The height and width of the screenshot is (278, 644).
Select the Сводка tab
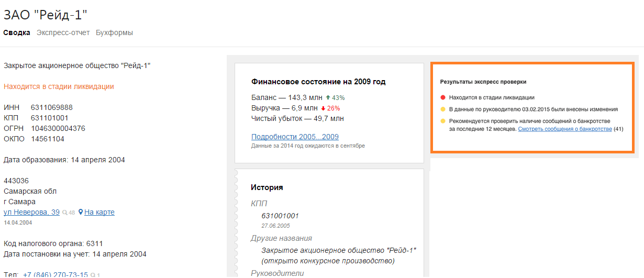coord(17,32)
